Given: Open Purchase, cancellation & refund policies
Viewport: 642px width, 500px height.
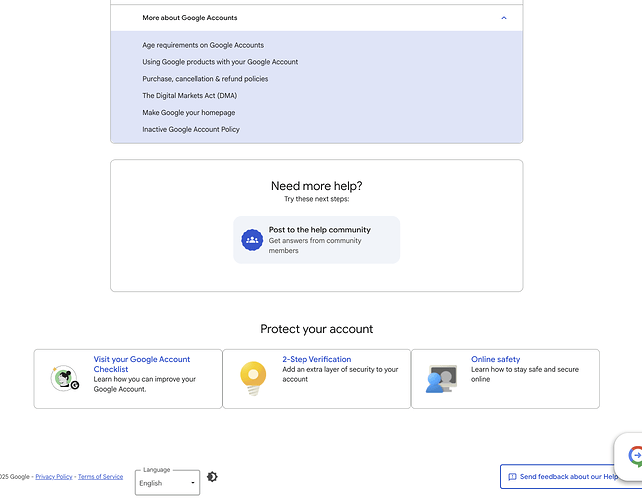Looking at the screenshot, I should [x=205, y=79].
